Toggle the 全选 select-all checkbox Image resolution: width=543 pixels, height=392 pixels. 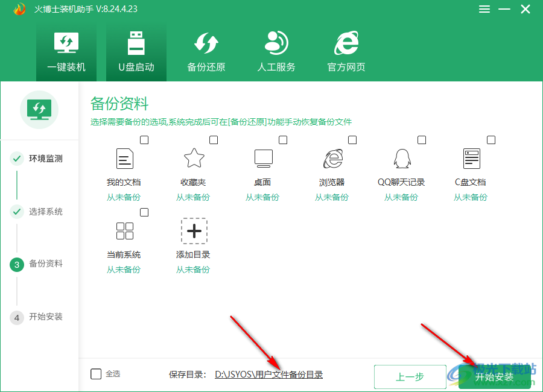(x=96, y=373)
